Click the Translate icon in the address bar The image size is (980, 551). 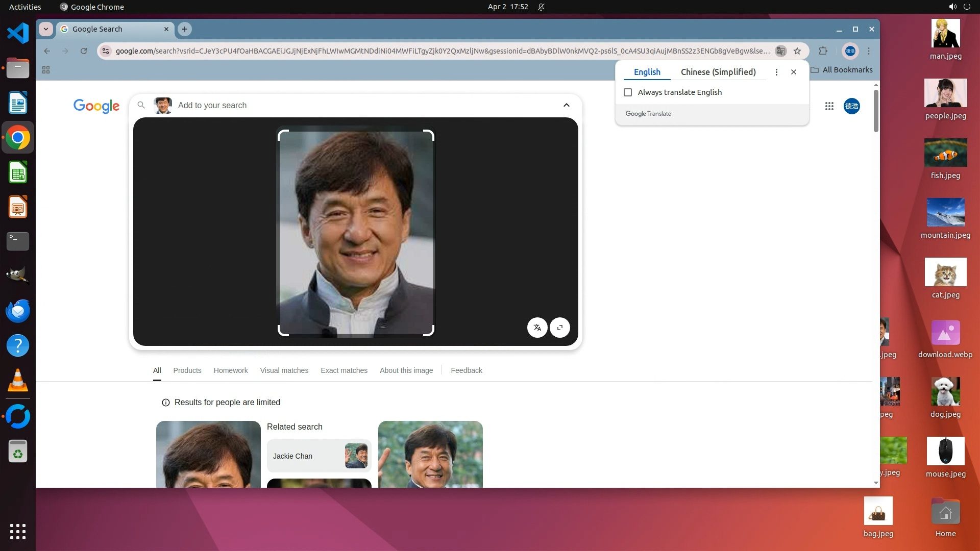pyautogui.click(x=780, y=51)
